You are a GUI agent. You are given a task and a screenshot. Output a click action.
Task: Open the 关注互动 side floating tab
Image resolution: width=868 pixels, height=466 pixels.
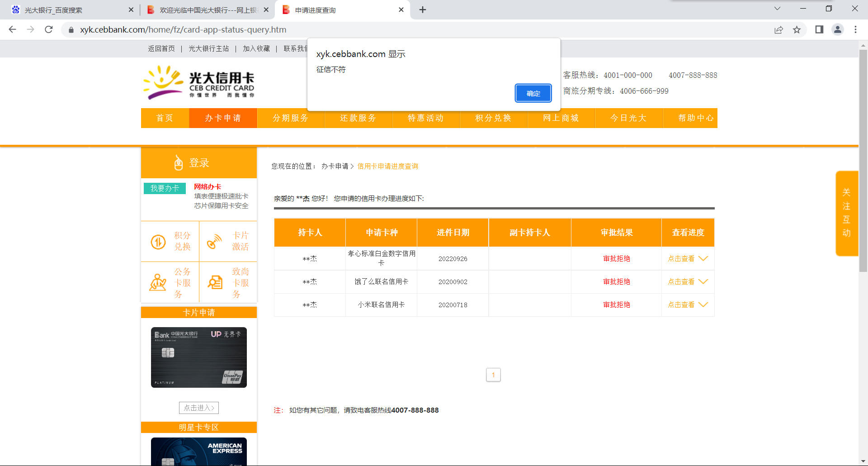coord(846,213)
